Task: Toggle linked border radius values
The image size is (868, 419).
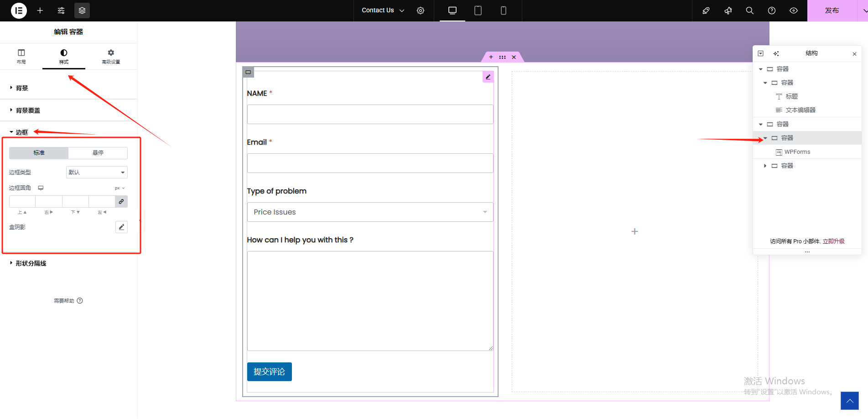Action: tap(121, 201)
